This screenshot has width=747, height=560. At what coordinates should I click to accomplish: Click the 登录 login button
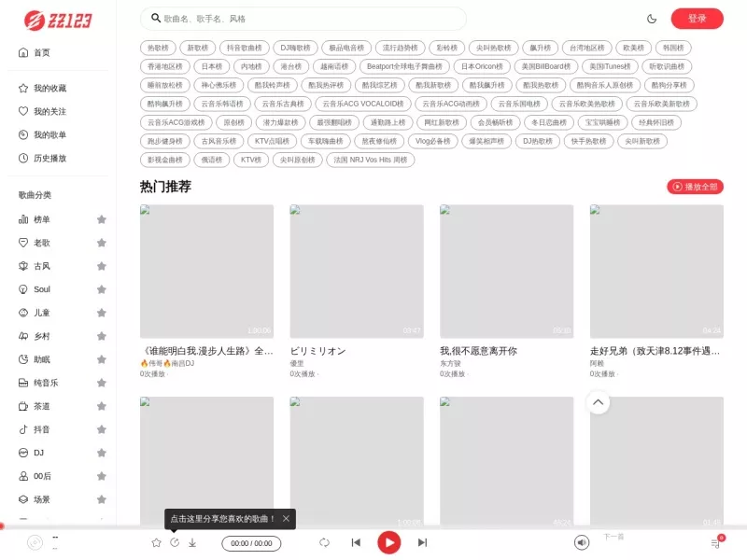(697, 19)
